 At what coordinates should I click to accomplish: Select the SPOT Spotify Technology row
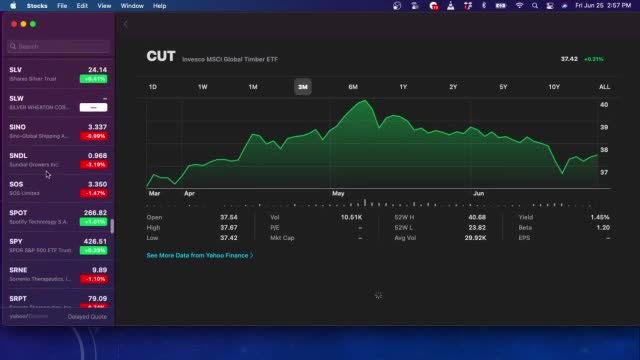(58, 217)
